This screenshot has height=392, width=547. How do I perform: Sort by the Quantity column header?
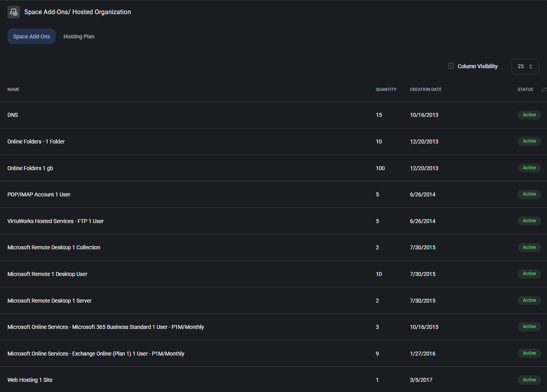386,89
